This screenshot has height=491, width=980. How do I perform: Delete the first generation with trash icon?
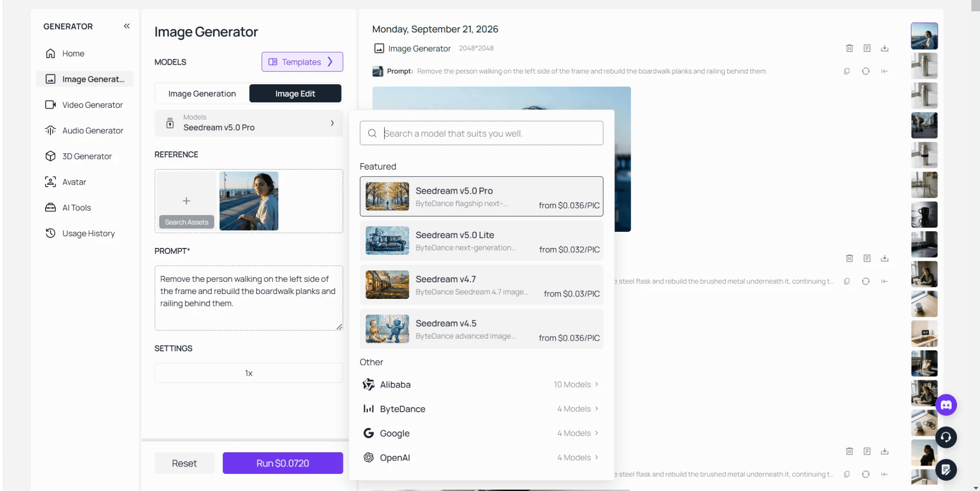pos(850,48)
